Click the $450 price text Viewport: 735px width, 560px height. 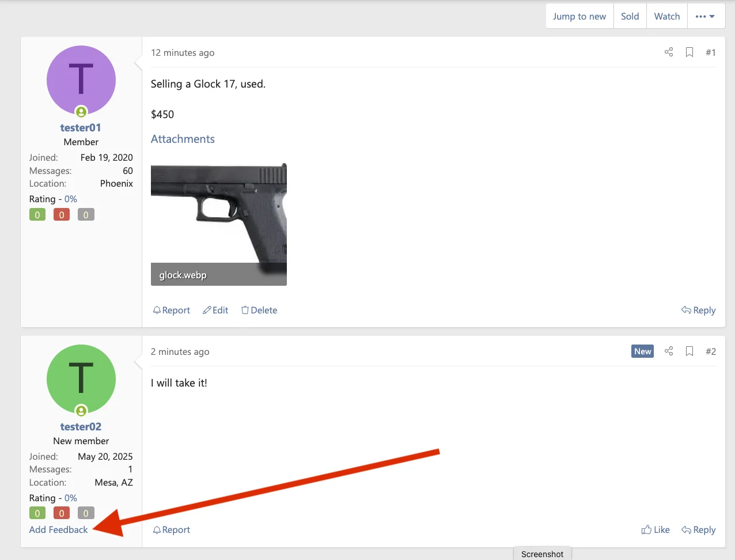coord(162,115)
